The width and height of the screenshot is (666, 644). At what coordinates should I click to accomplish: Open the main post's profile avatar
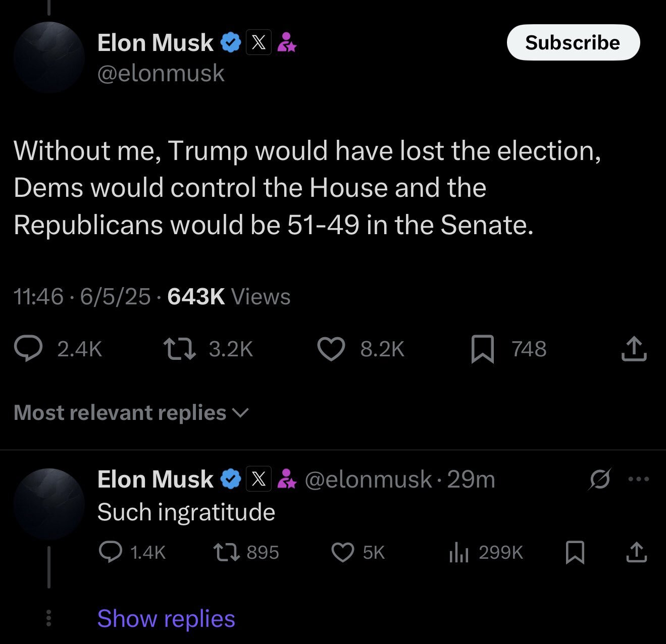click(x=49, y=57)
